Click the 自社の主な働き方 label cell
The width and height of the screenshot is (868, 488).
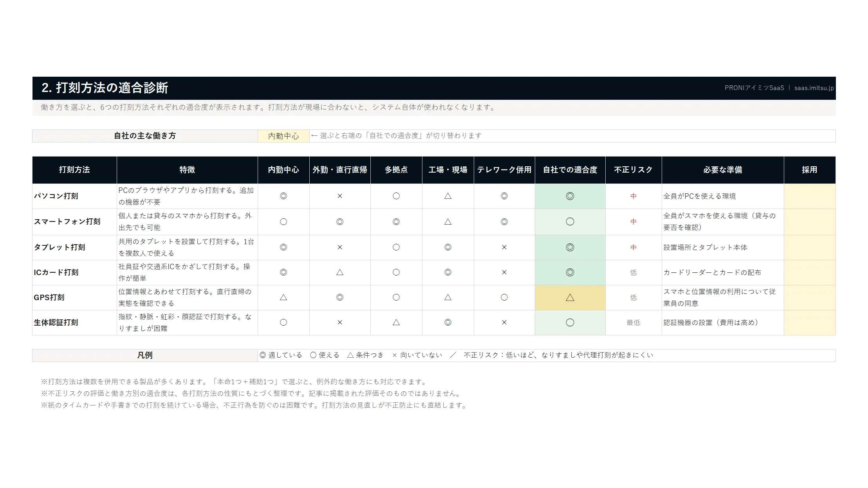[145, 136]
